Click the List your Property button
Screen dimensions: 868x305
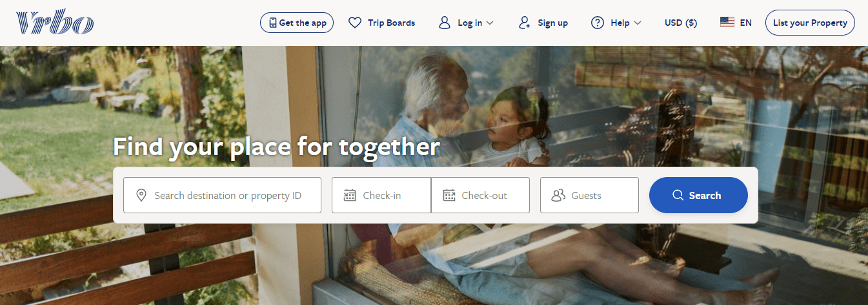click(810, 23)
